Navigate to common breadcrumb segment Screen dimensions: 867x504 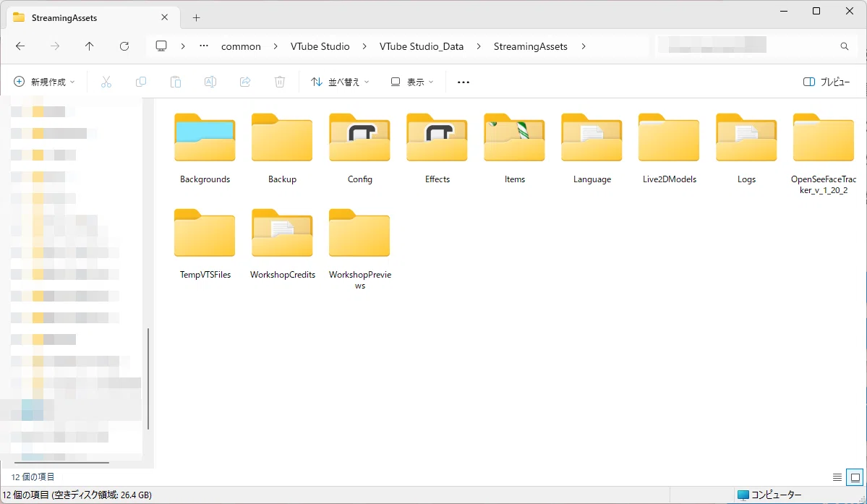[241, 46]
